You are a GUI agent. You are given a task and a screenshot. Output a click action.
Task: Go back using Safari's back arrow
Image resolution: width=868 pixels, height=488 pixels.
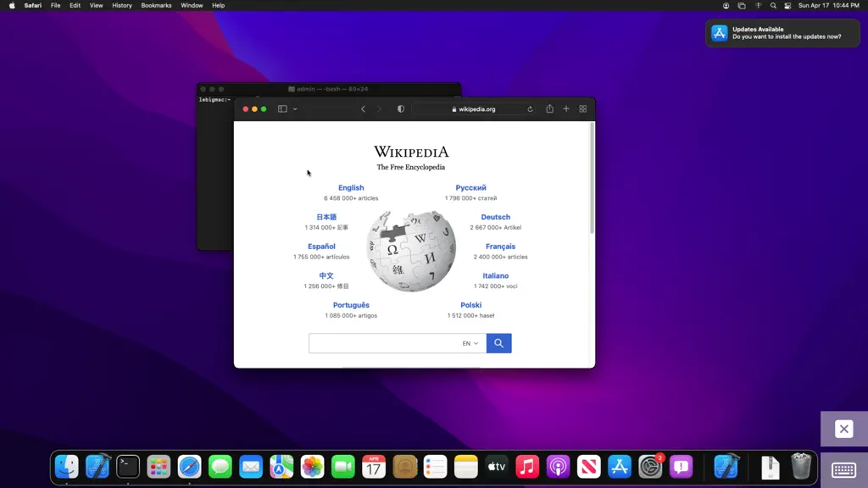coord(363,109)
